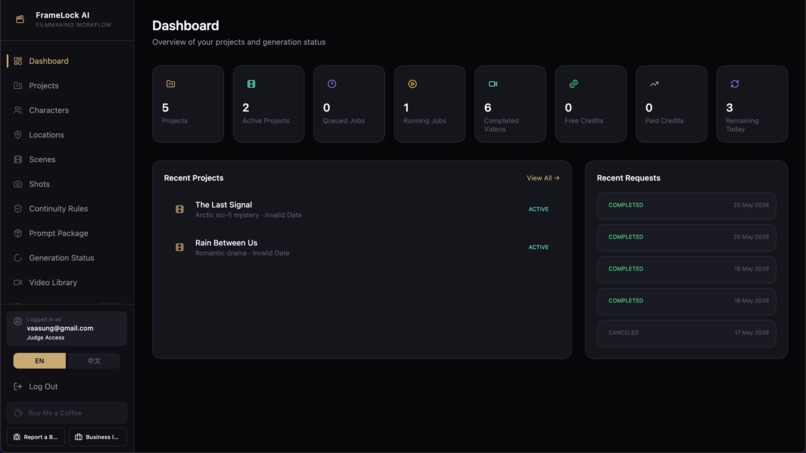The height and width of the screenshot is (453, 806).
Task: Click the video icon on Completed Videos card
Action: click(x=493, y=84)
